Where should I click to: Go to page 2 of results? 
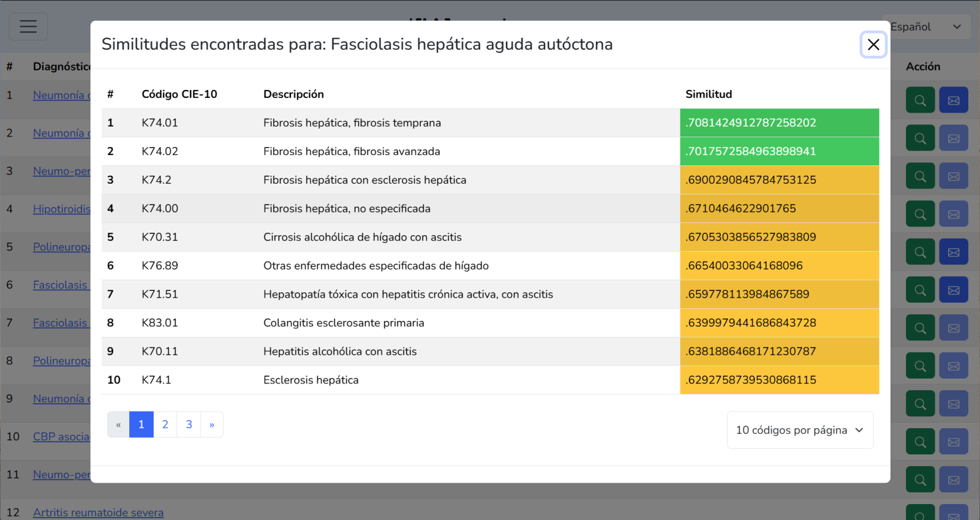pyautogui.click(x=165, y=424)
